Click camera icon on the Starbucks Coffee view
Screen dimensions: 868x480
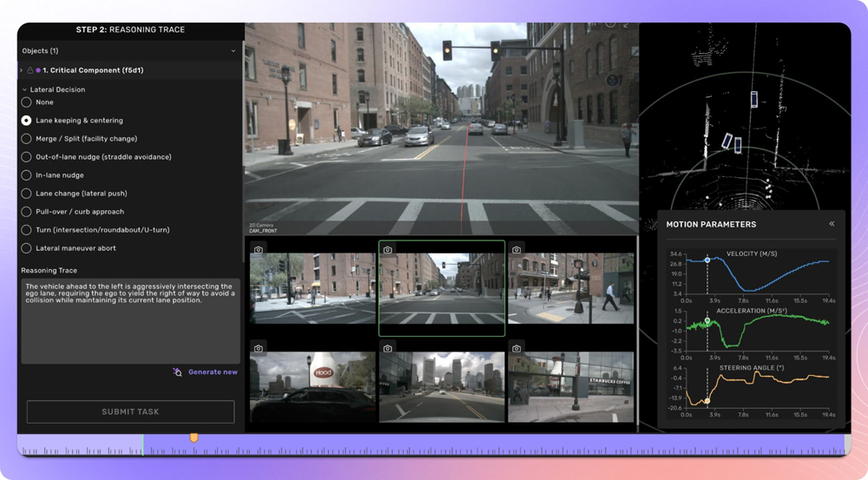[516, 349]
